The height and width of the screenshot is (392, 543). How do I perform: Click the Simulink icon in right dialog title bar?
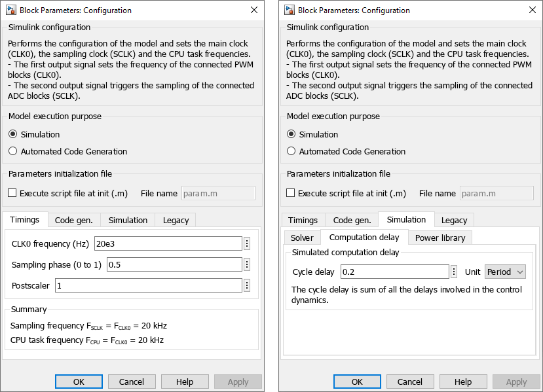click(289, 10)
